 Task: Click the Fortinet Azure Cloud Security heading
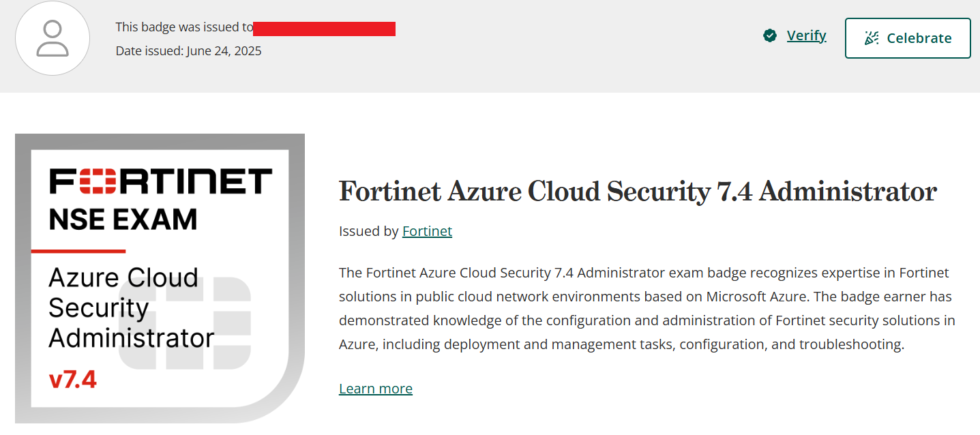pos(638,192)
